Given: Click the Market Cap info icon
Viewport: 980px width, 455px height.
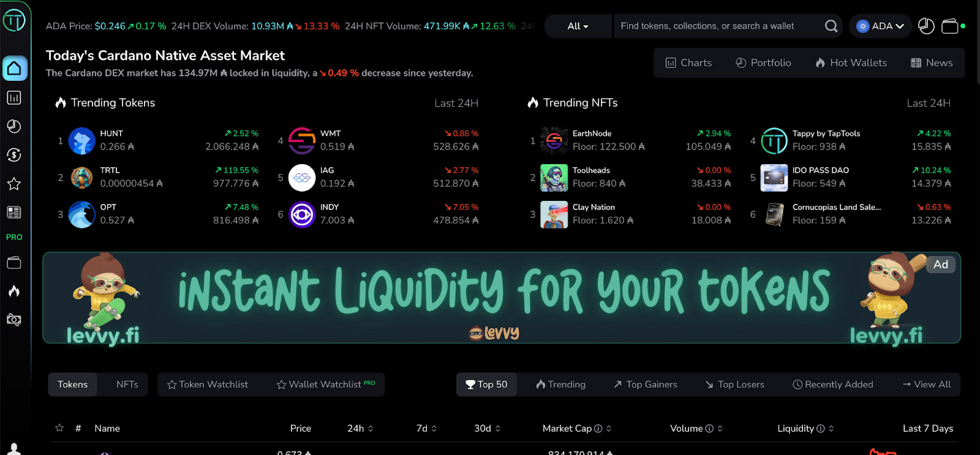Looking at the screenshot, I should coord(598,429).
